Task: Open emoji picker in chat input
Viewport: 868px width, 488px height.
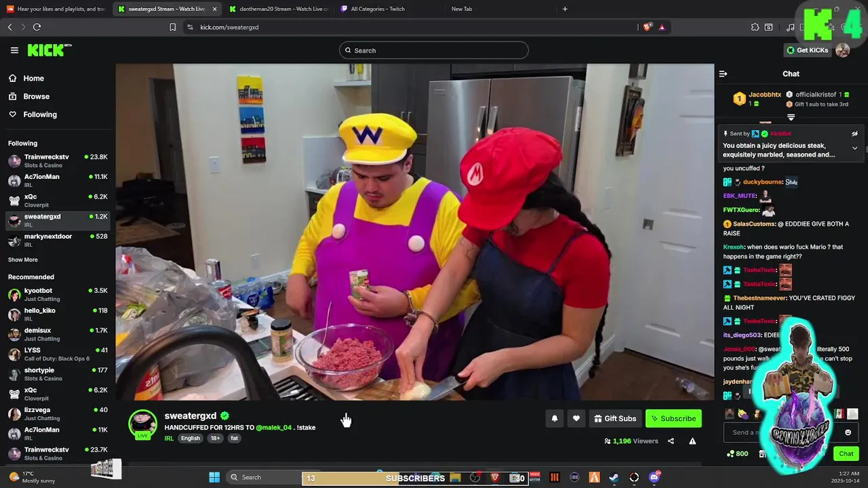Action: click(x=848, y=432)
